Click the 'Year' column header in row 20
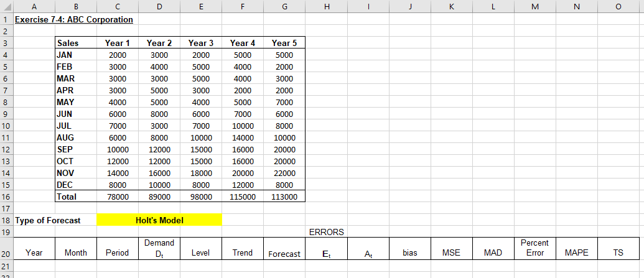 (34, 248)
